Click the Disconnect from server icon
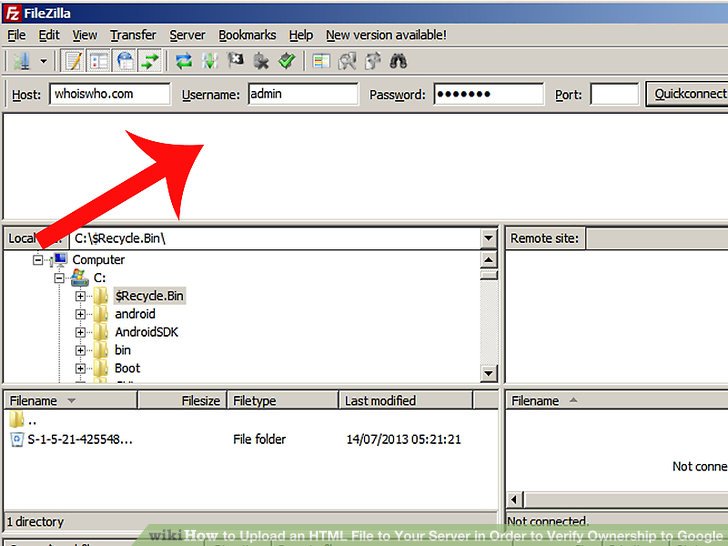This screenshot has height=546, width=728. coord(261,61)
